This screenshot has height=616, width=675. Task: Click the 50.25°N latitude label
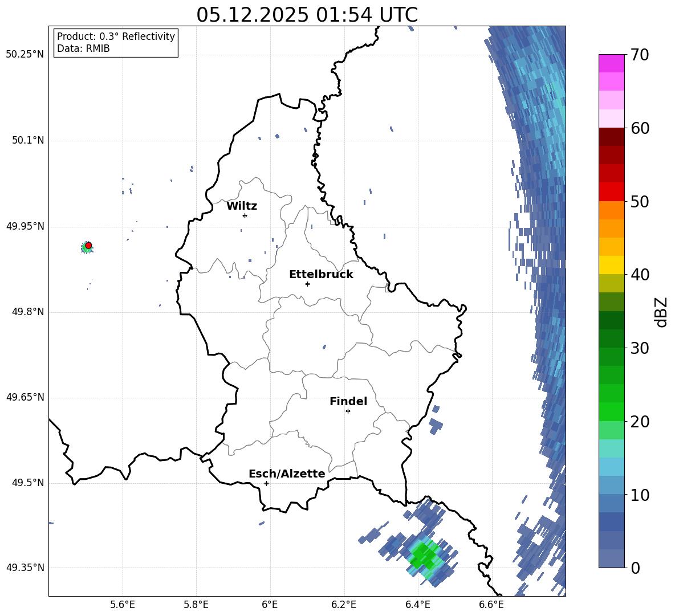(x=25, y=55)
